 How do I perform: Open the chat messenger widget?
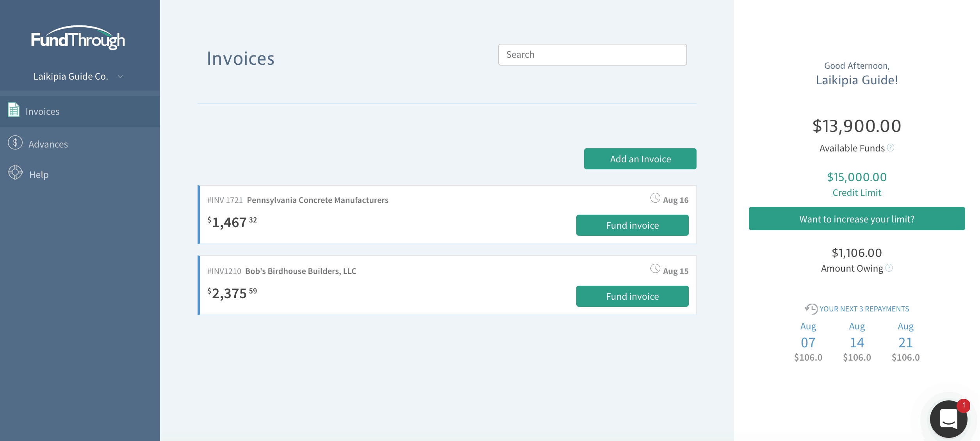948,419
